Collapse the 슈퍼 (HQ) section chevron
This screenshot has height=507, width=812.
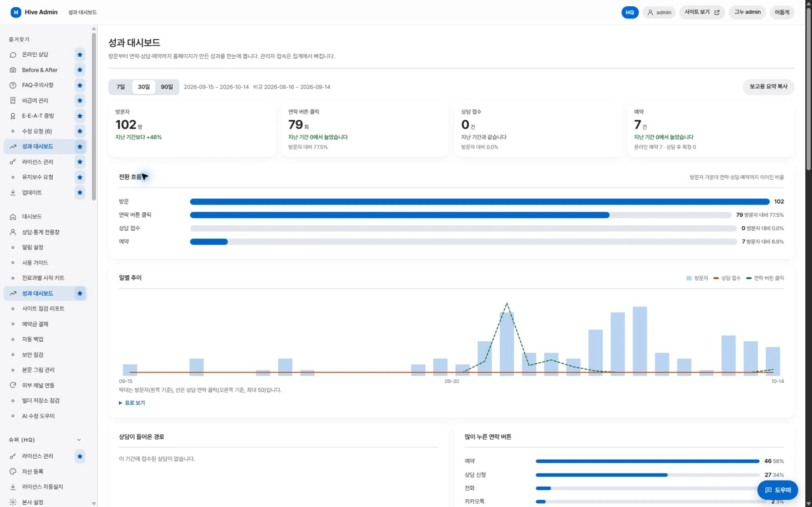79,440
